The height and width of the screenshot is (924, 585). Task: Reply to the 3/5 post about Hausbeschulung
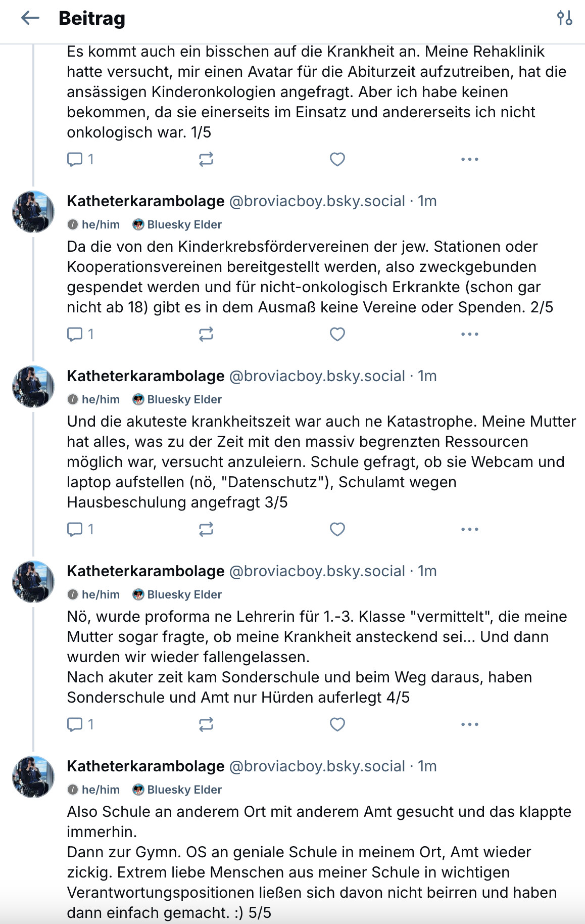click(x=75, y=529)
